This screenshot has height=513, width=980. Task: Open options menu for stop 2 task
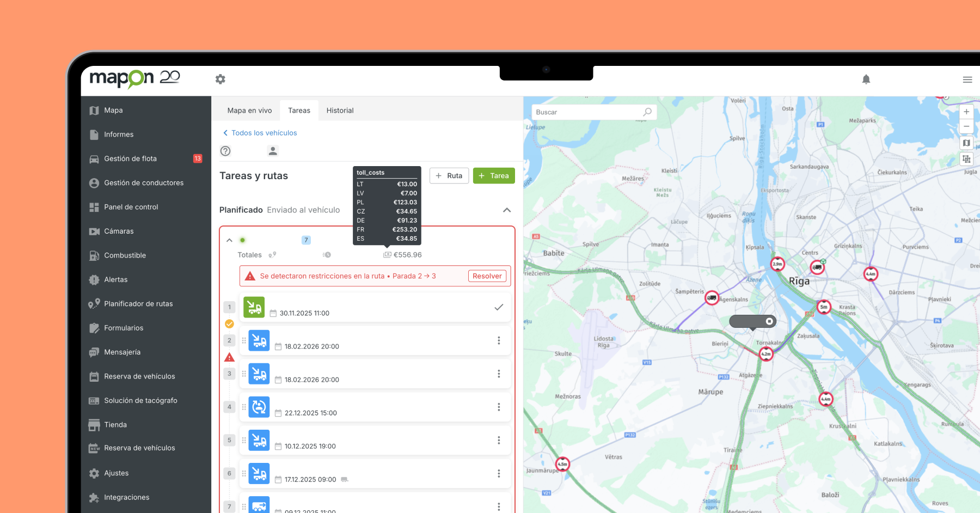pyautogui.click(x=499, y=340)
